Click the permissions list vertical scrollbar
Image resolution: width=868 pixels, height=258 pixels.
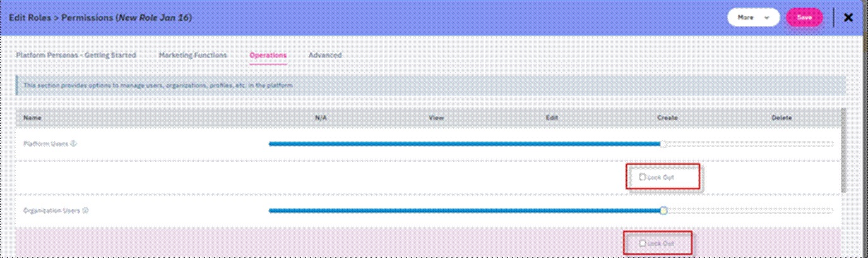pos(844,152)
